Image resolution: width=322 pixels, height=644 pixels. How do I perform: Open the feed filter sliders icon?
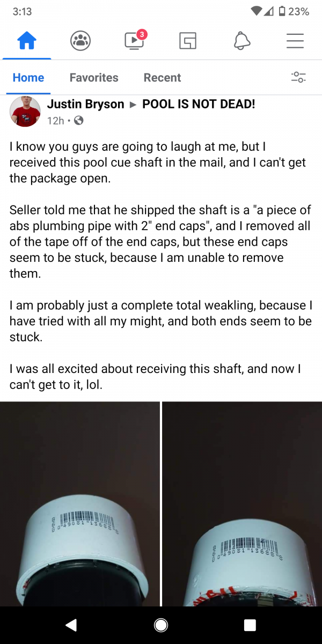298,77
